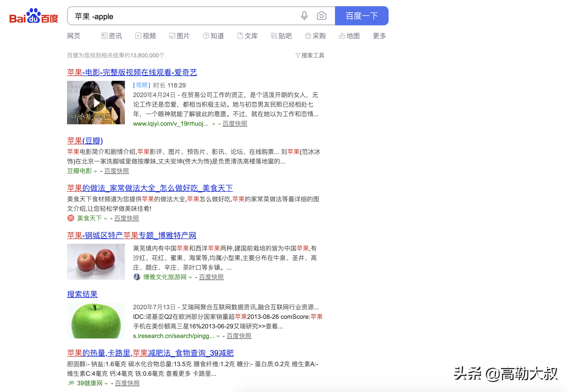The image size is (569, 392).
Task: Switch to the 图片 tab
Action: [179, 36]
